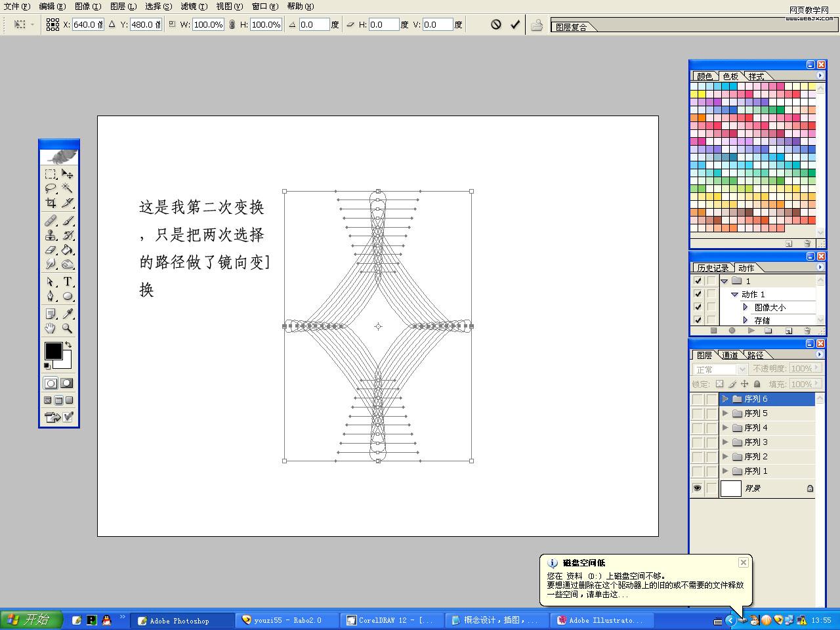Select the Pen tool
Screen dimensions: 840x630
click(x=51, y=297)
